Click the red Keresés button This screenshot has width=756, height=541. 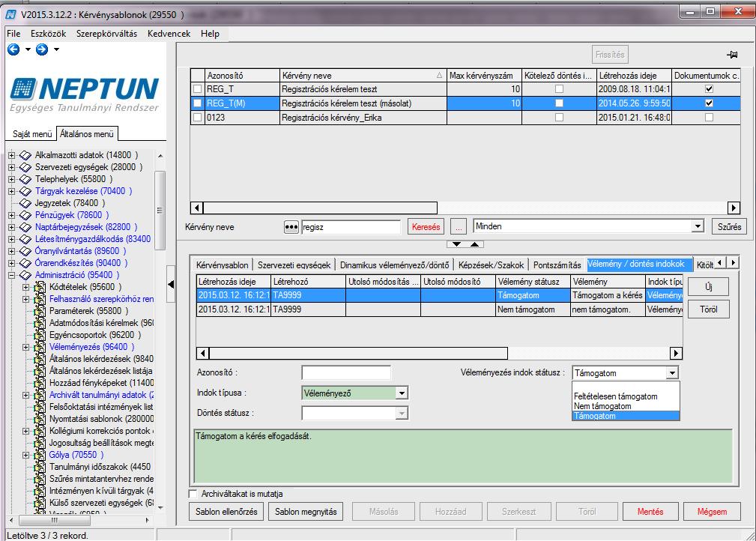click(426, 226)
